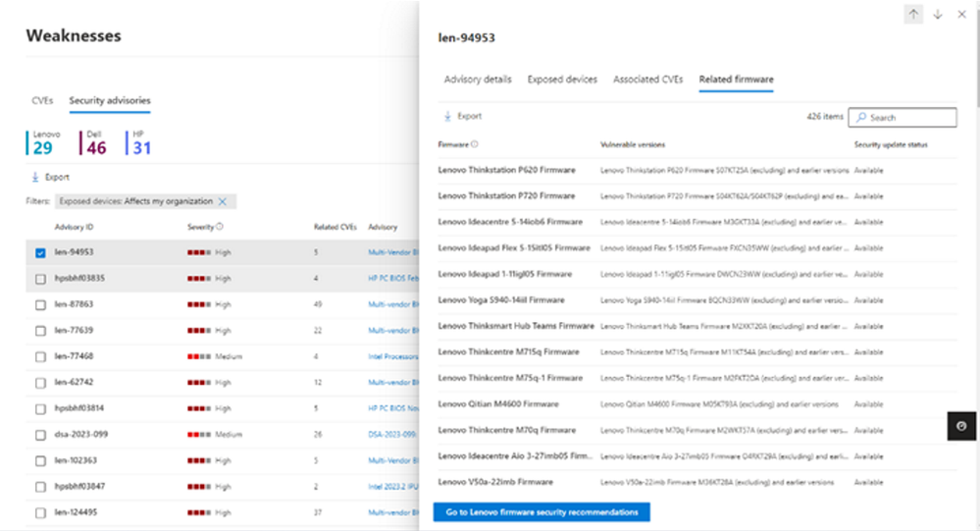This screenshot has height=531, width=980.
Task: Tick the len-62742 advisory checkbox
Action: click(x=40, y=383)
